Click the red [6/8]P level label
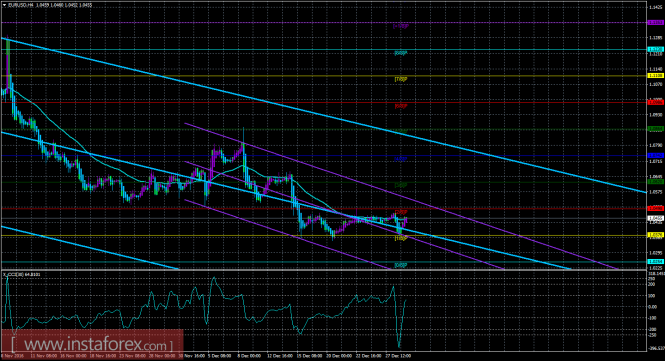This screenshot has width=665, height=361. 401,106
